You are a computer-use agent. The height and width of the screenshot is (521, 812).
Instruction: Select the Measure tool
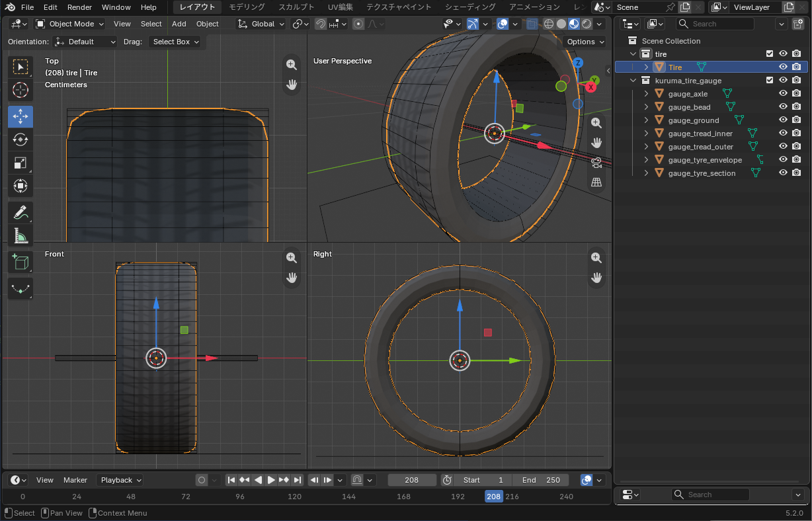tap(20, 235)
